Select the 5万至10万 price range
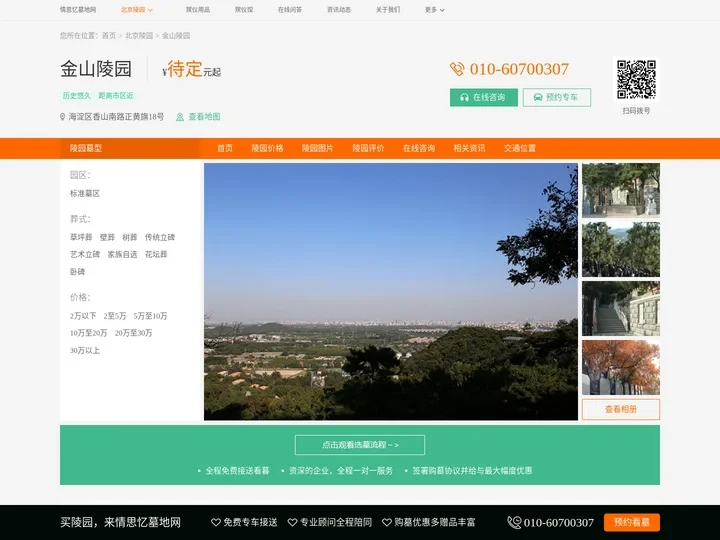 click(151, 316)
